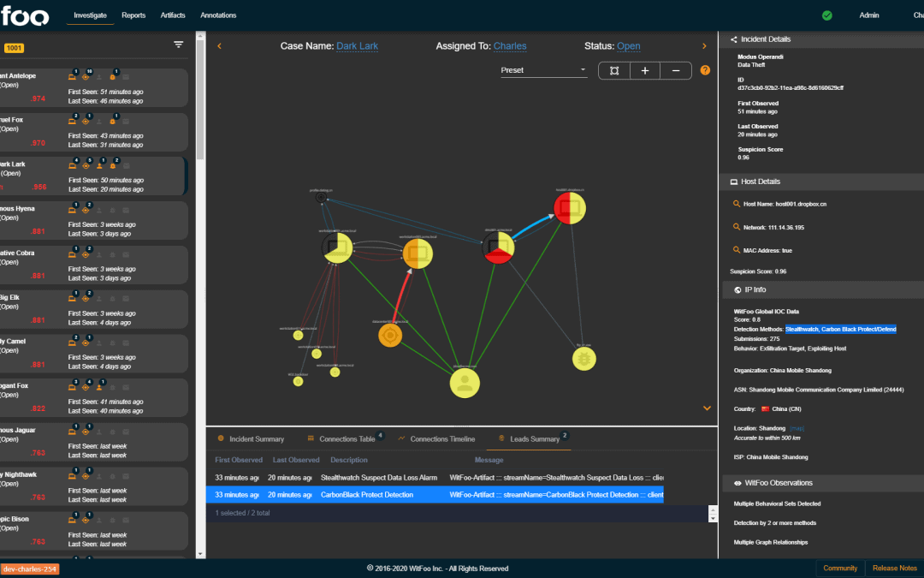
Task: Click the WitFoo Observations eye icon
Action: [x=737, y=483]
